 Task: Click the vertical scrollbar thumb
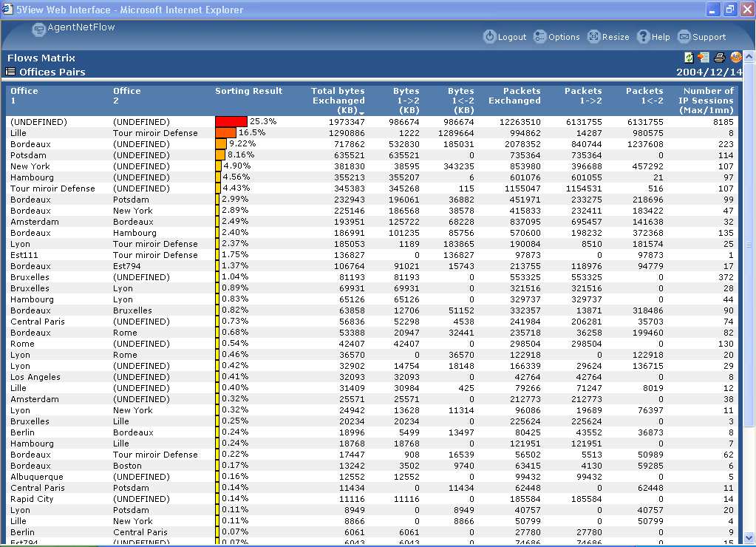click(749, 245)
